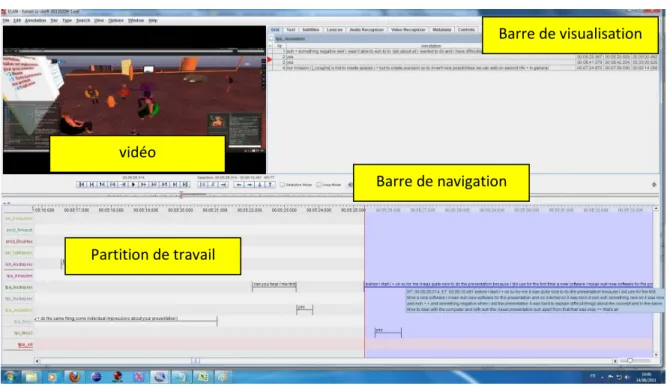Click the play selection button
The height and width of the screenshot is (386, 670).
click(203, 184)
